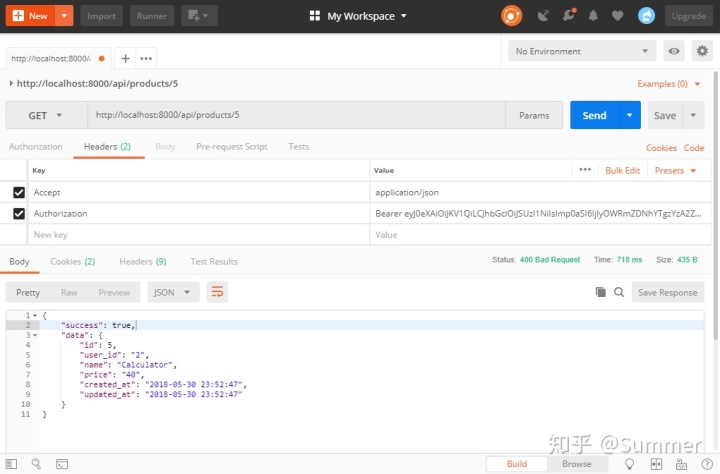The image size is (720, 474).
Task: Open the interceptor satellite icon
Action: [x=543, y=16]
